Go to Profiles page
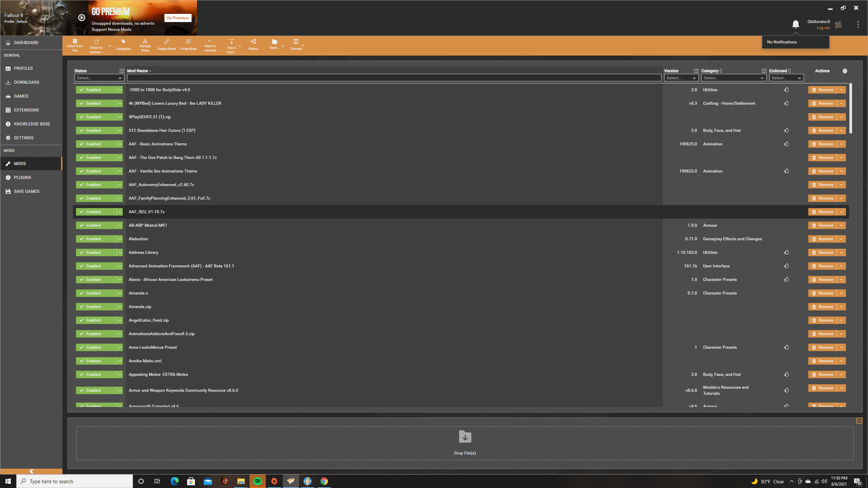 [x=31, y=68]
